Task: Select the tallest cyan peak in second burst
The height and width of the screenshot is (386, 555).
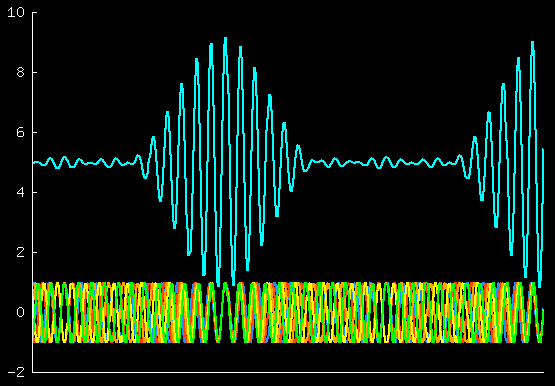Action: point(532,43)
